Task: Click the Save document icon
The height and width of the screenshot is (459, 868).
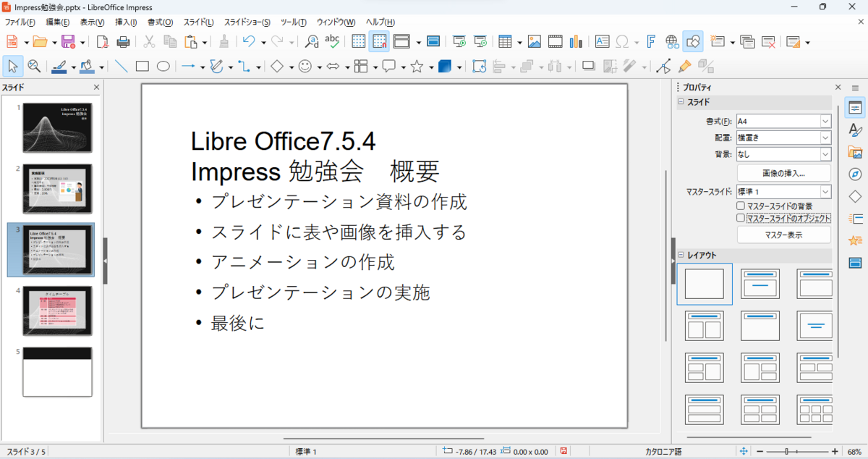Action: coord(68,41)
